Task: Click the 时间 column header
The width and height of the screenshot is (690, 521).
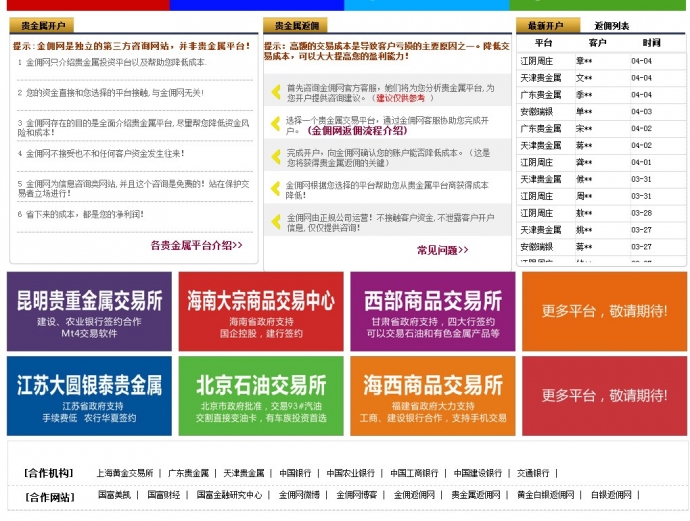Action: 651,43
